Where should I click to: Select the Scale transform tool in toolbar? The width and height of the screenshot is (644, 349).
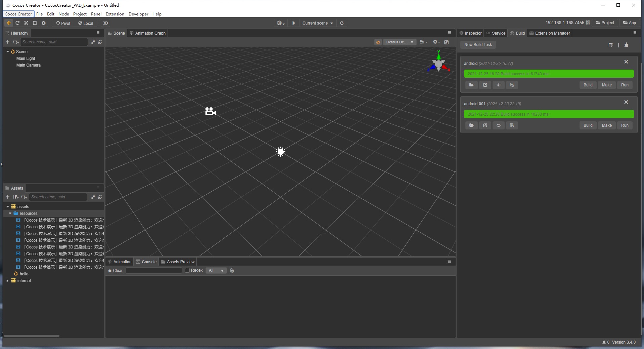pyautogui.click(x=26, y=23)
